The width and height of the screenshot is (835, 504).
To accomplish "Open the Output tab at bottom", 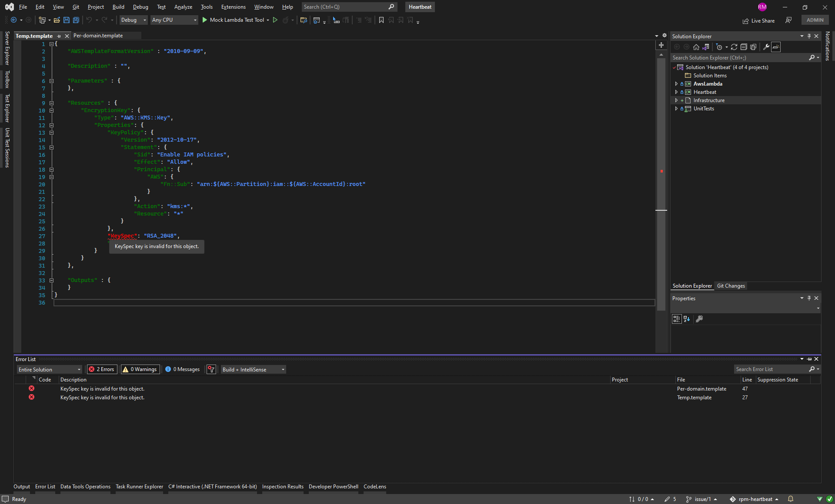I will coord(22,487).
